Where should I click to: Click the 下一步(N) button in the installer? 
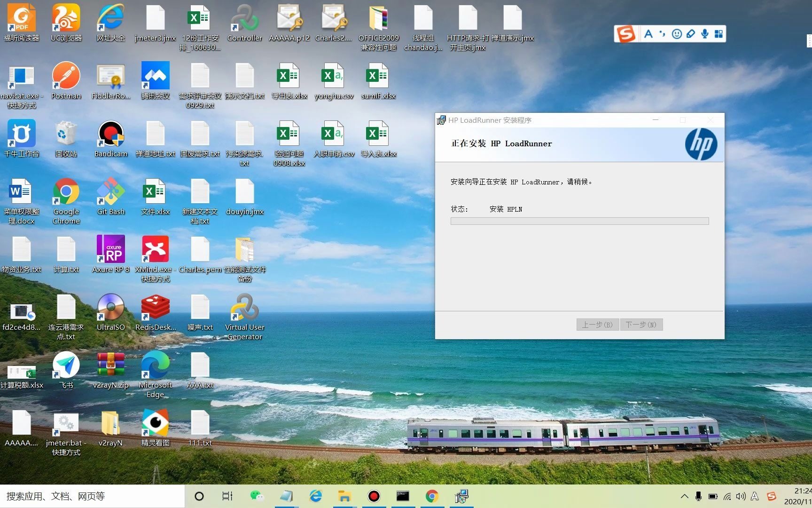(x=641, y=325)
